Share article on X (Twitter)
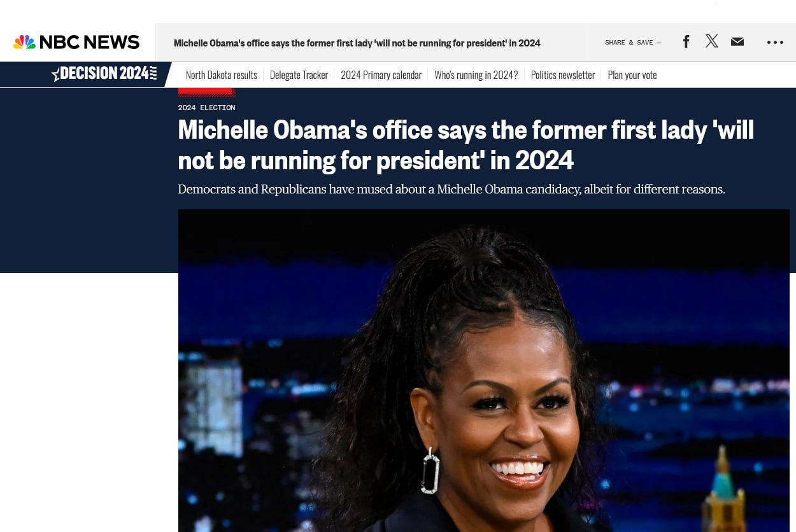Viewport: 796px width, 532px height. (712, 41)
